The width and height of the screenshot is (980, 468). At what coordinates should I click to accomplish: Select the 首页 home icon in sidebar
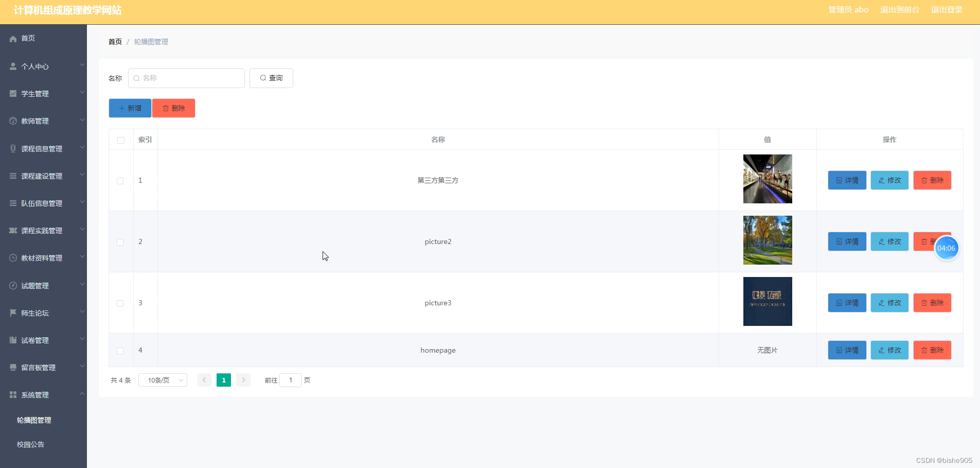point(12,38)
